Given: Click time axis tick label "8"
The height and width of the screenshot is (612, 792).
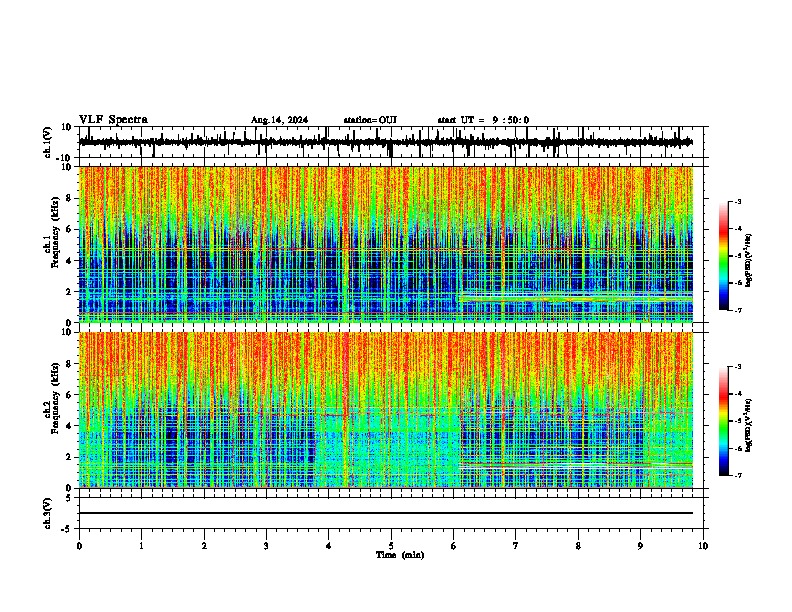Looking at the screenshot, I should tap(578, 546).
